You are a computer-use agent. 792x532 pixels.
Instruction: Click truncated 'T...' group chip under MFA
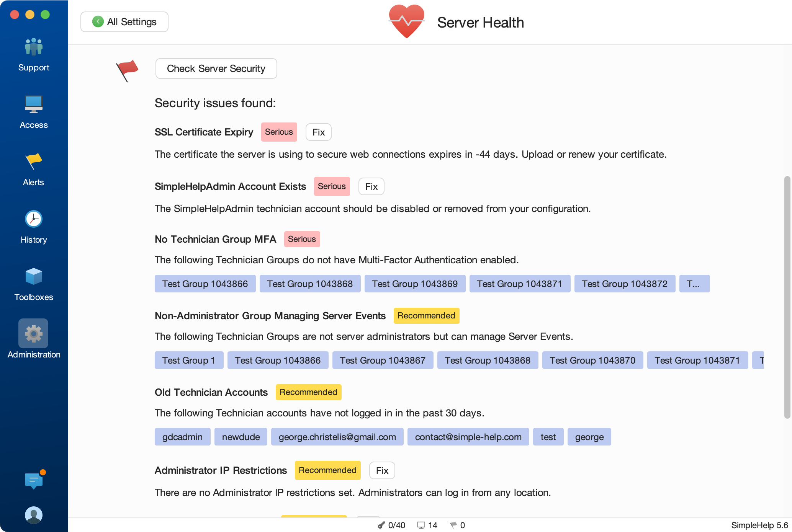tap(695, 284)
